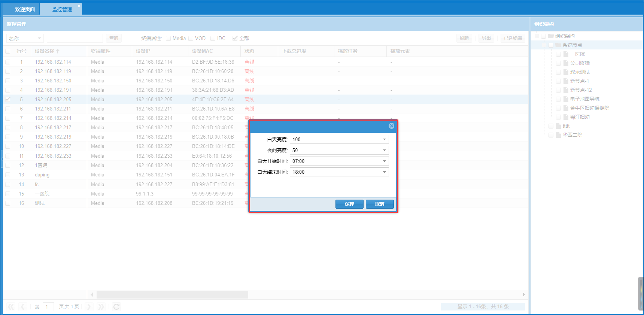The height and width of the screenshot is (315, 644).
Task: Click the 公司终端 file icon in tree
Action: (566, 63)
